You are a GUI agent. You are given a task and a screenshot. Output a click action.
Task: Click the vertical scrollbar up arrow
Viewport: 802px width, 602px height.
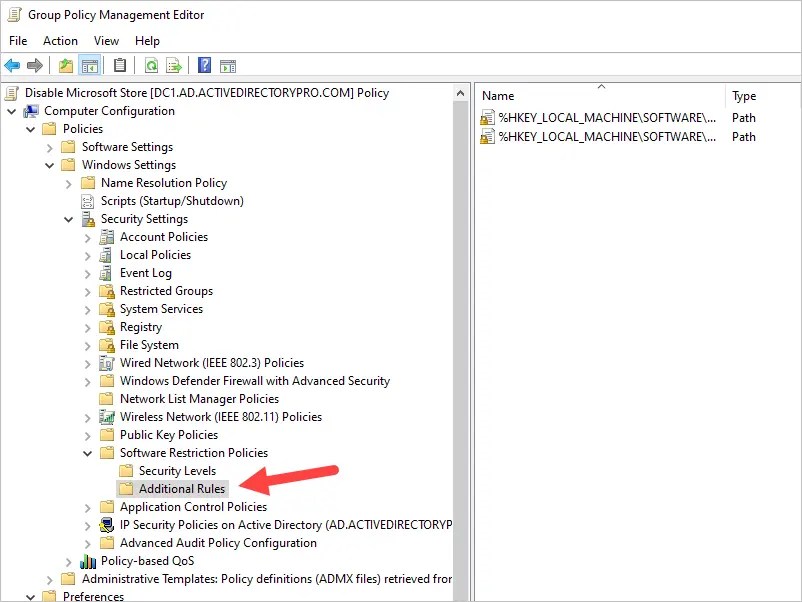pos(460,92)
